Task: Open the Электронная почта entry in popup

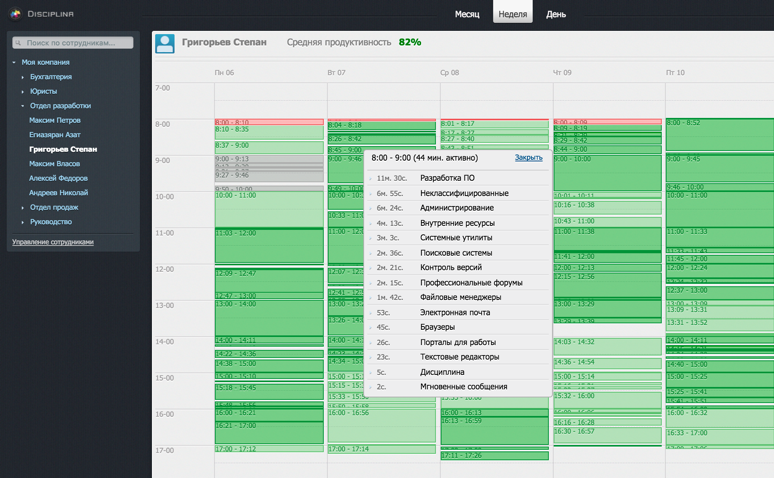Action: (454, 312)
